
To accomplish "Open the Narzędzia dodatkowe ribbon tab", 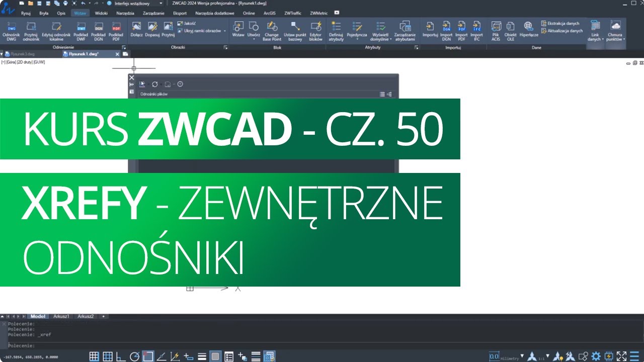I will click(x=215, y=13).
